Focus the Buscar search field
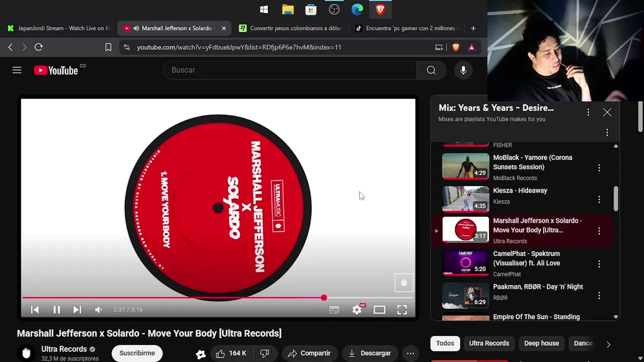The image size is (644, 362). pos(290,70)
